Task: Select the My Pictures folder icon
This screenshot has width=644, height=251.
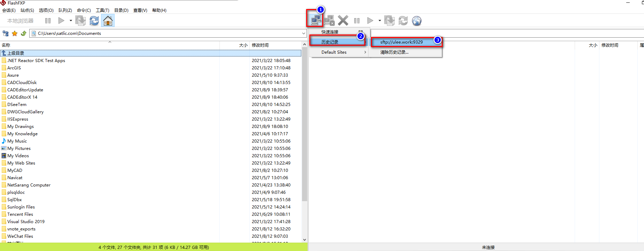Action: (x=4, y=149)
